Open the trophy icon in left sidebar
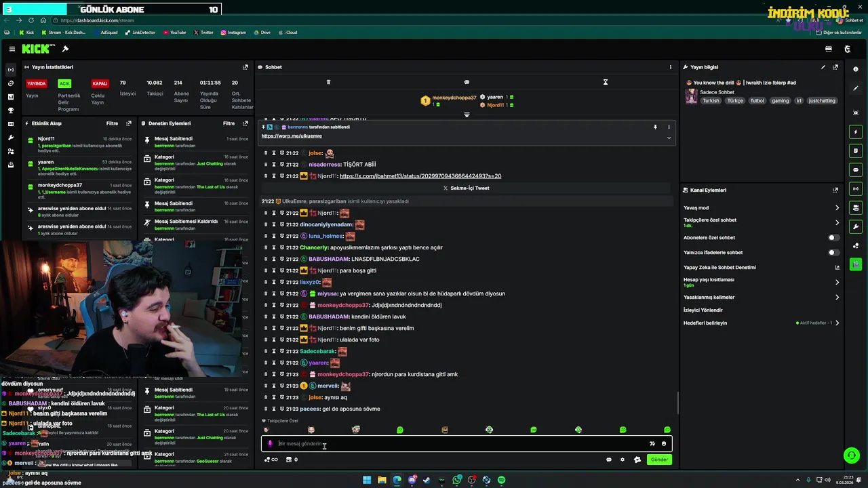This screenshot has width=868, height=488. [x=11, y=110]
